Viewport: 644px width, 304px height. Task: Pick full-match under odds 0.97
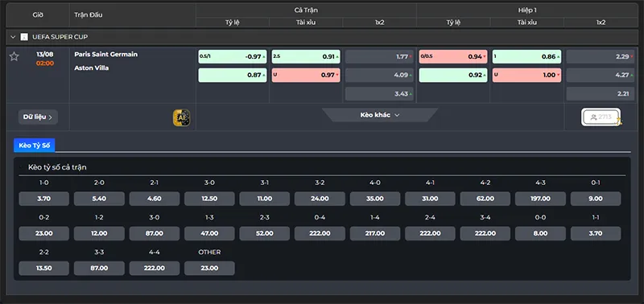coord(306,75)
